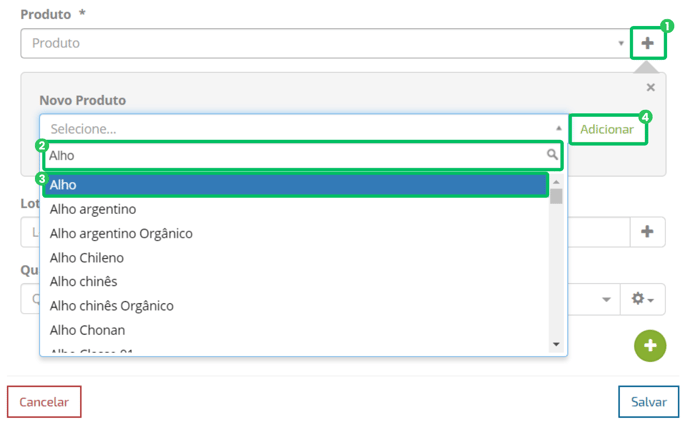Image resolution: width=688 pixels, height=424 pixels.
Task: Open the gear settings menu
Action: pyautogui.click(x=643, y=299)
